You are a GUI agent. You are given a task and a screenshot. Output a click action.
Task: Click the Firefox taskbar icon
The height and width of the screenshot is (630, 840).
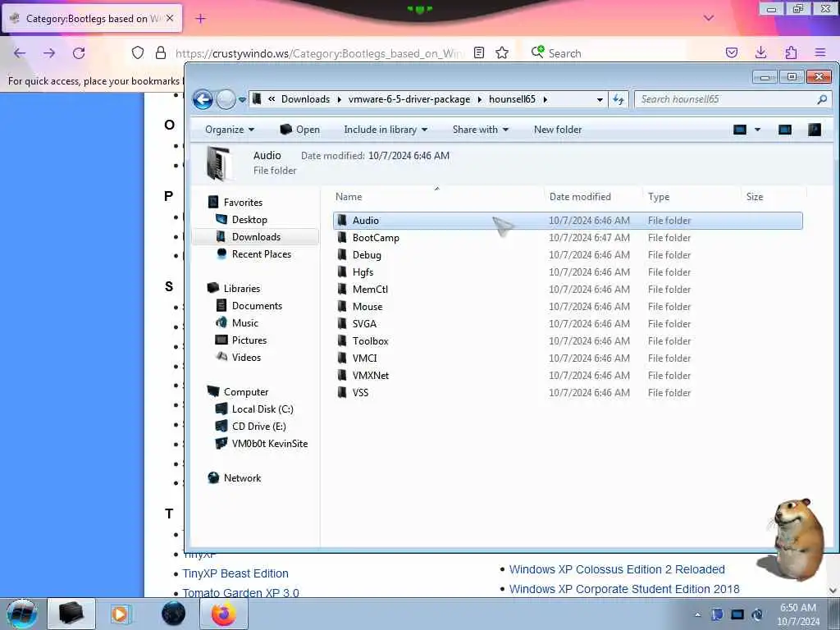(x=223, y=614)
